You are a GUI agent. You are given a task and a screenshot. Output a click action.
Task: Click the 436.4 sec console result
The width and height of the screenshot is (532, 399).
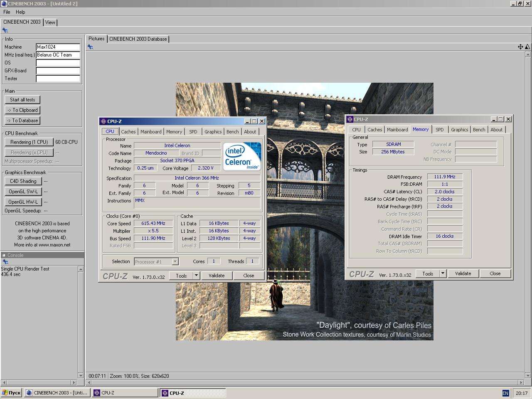click(11, 274)
